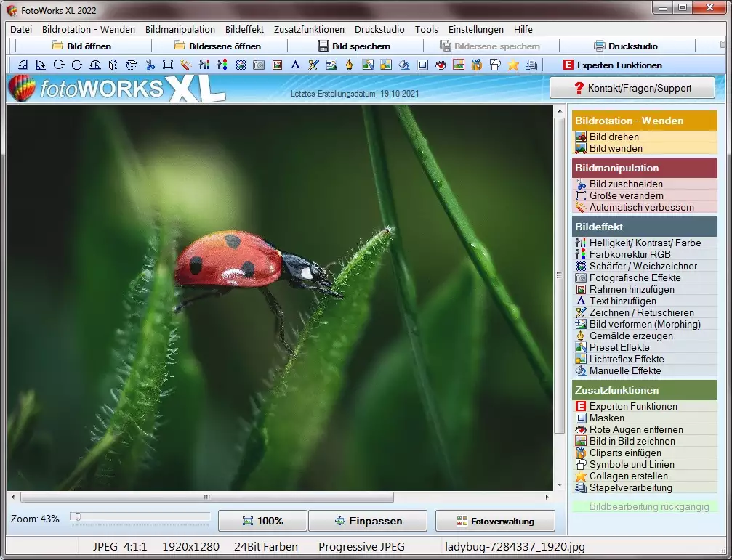Click the Bild öffnen button
The image size is (732, 560).
click(81, 46)
